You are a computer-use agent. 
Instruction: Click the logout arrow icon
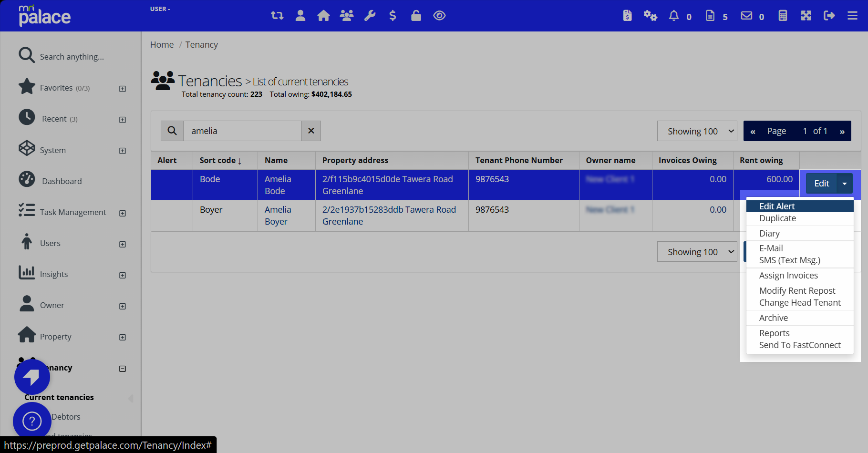click(x=829, y=16)
